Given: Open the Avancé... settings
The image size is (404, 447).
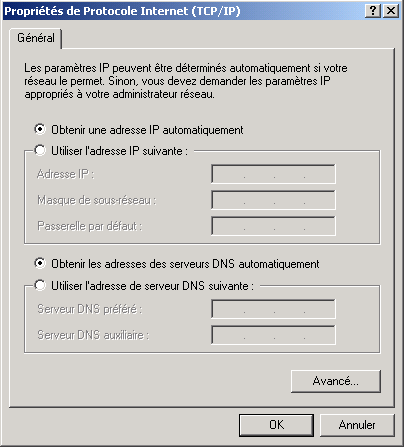Looking at the screenshot, I should coord(336,381).
